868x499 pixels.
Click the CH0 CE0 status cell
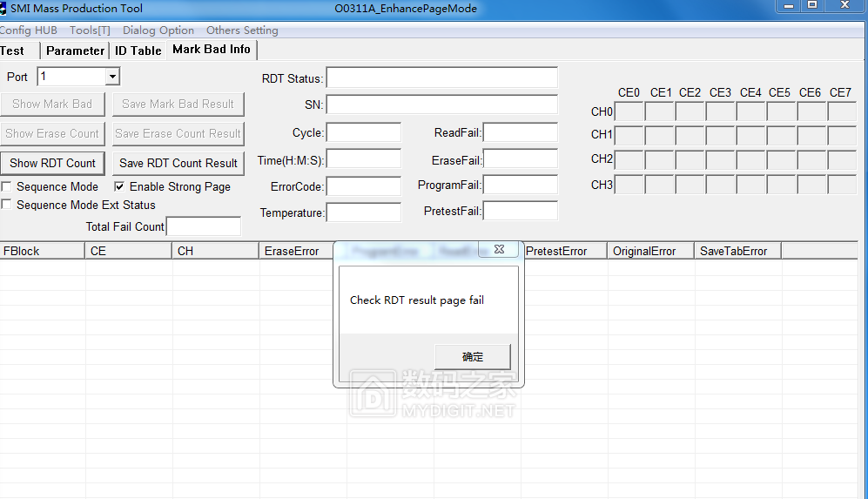(629, 111)
